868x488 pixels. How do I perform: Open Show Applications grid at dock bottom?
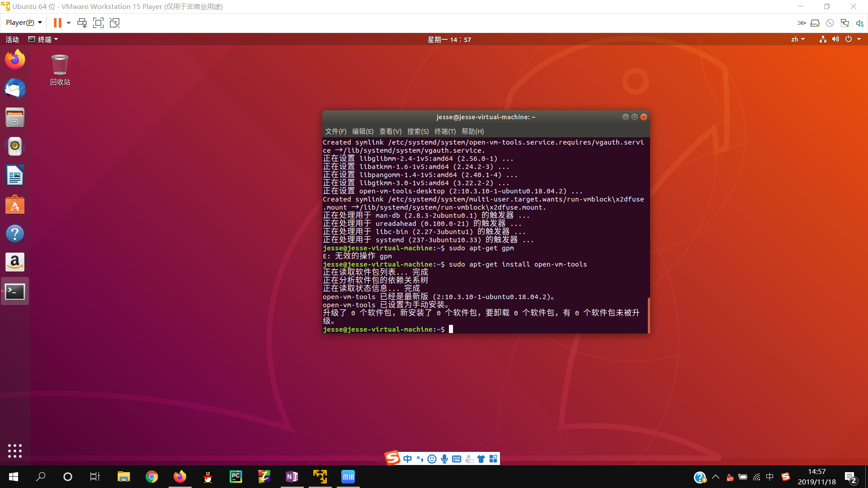click(15, 450)
